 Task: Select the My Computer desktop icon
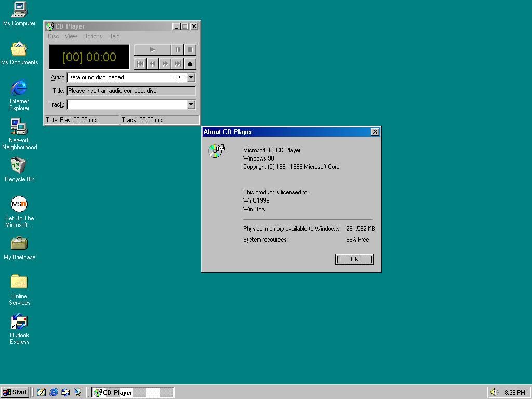point(19,10)
